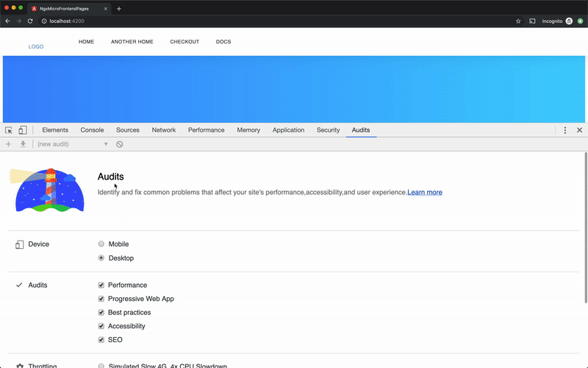Close the DevTools panel
The height and width of the screenshot is (368, 588).
click(579, 130)
